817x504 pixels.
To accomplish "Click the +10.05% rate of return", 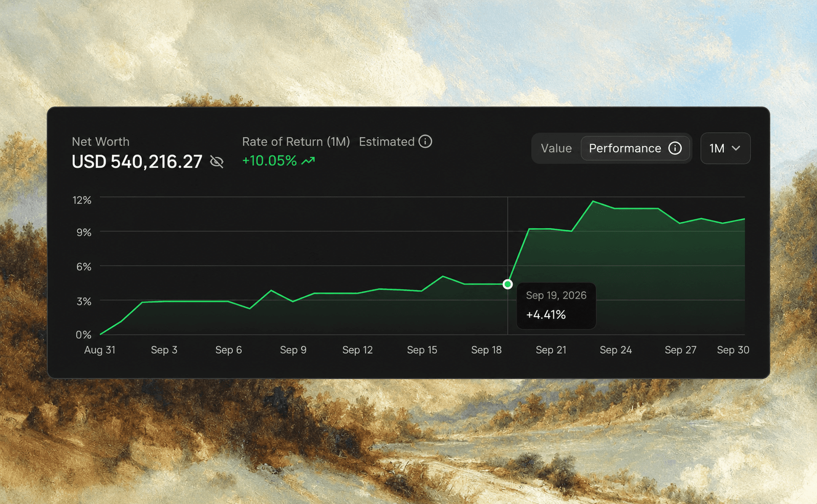I will [x=269, y=161].
